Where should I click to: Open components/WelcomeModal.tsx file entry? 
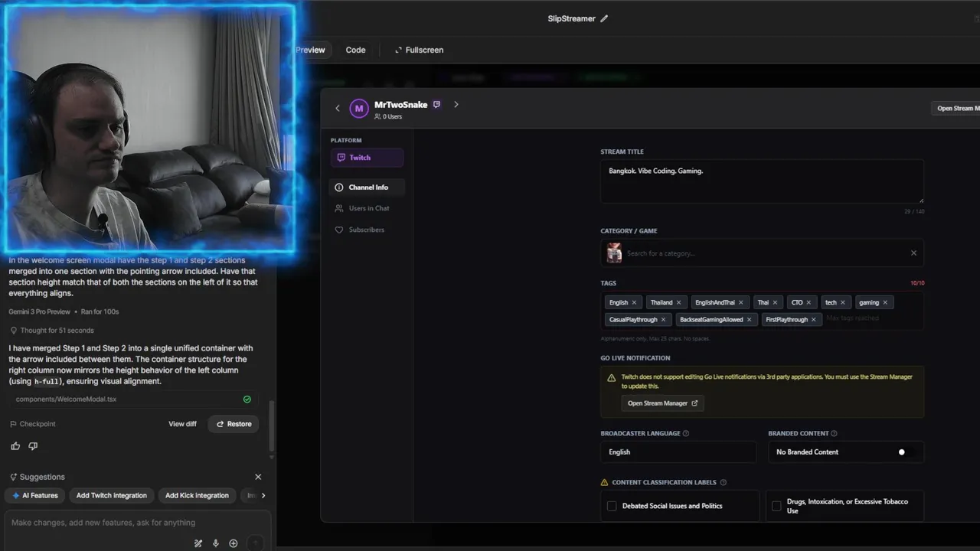(x=134, y=399)
